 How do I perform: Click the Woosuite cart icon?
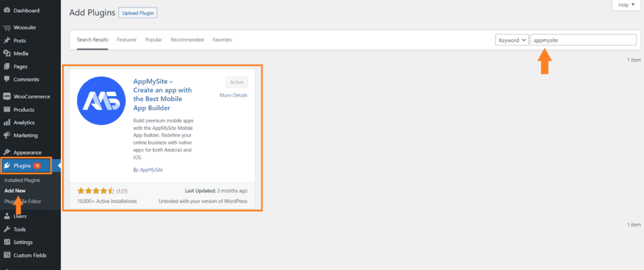tap(6, 28)
